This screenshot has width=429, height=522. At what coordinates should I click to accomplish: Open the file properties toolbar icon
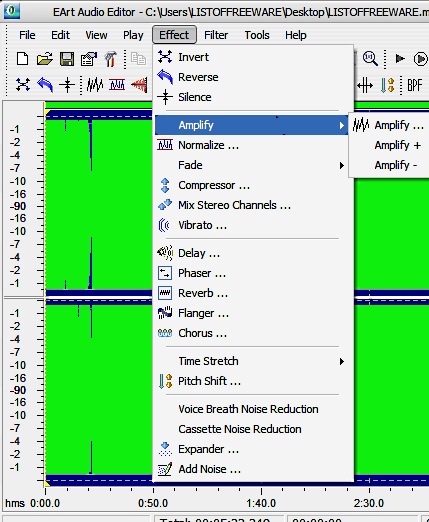89,59
